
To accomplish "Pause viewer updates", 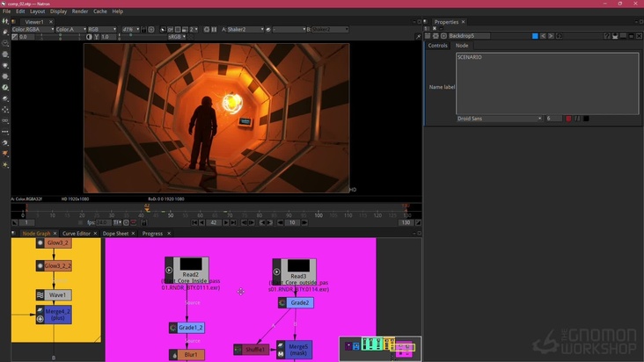I will coord(214,30).
